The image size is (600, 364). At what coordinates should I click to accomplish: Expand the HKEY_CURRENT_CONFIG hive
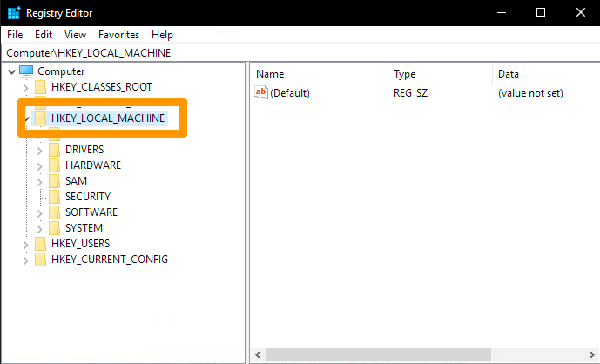tap(24, 260)
